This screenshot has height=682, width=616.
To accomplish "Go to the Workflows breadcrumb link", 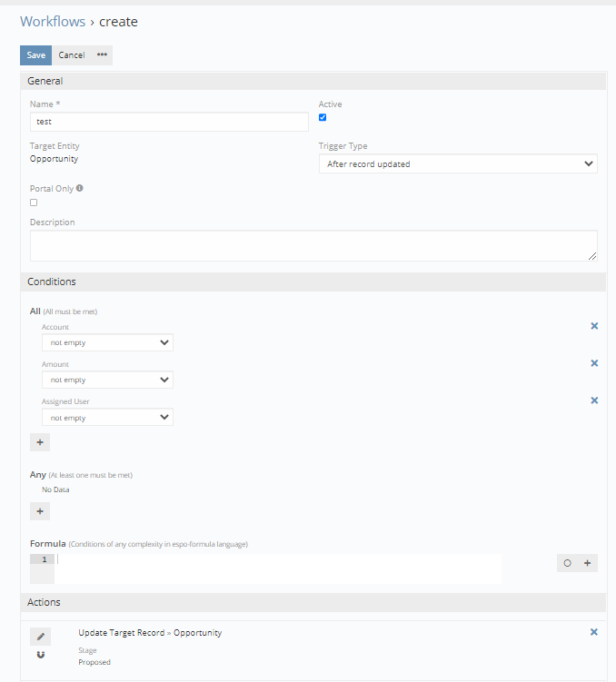I will [x=53, y=21].
